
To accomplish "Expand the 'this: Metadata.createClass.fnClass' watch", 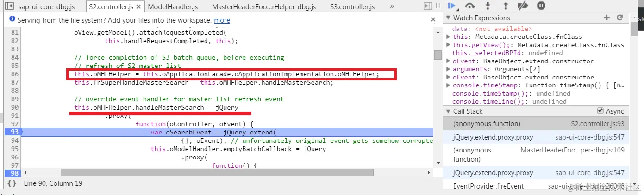I will coord(448,37).
